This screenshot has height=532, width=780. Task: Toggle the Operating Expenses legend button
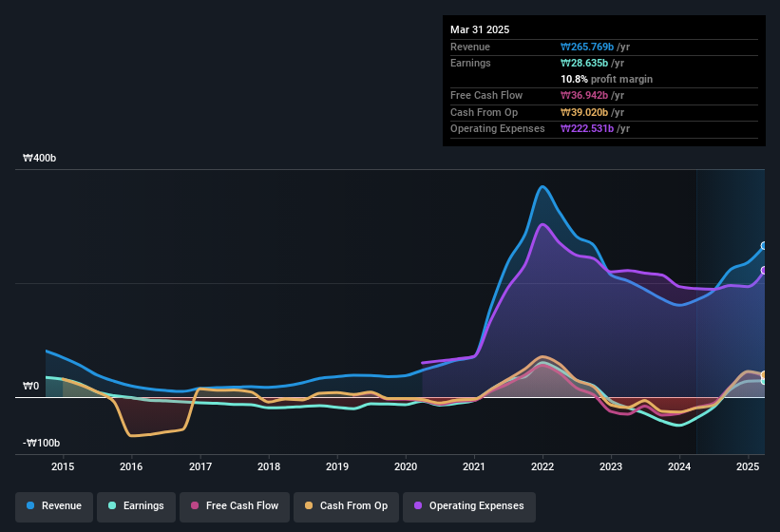[x=469, y=506]
